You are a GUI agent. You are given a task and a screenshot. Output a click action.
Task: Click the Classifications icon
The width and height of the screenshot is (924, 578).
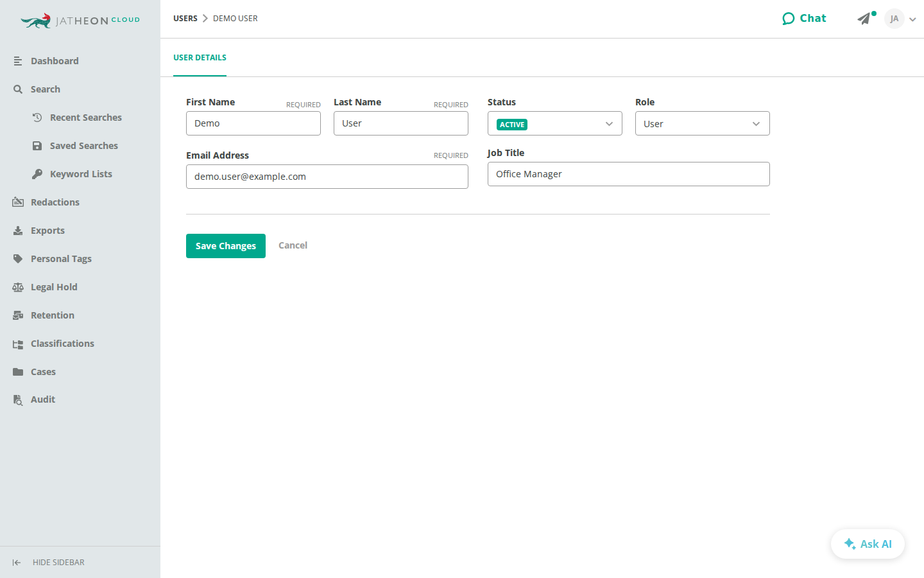coord(18,344)
